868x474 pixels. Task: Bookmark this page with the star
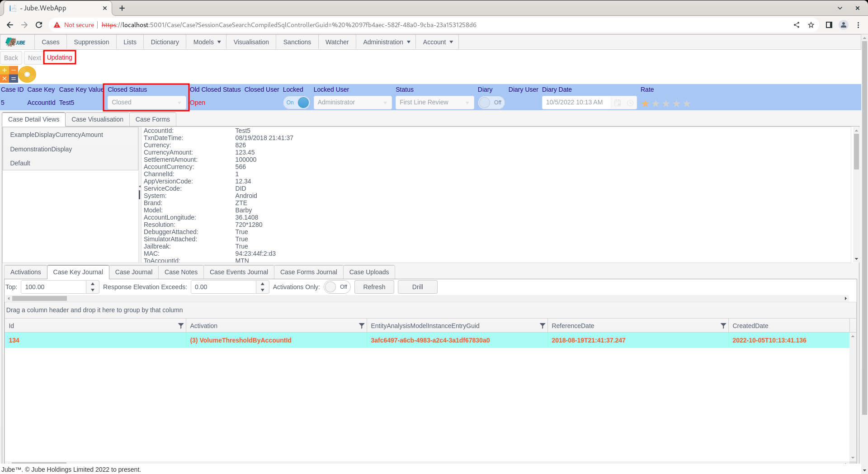click(811, 25)
